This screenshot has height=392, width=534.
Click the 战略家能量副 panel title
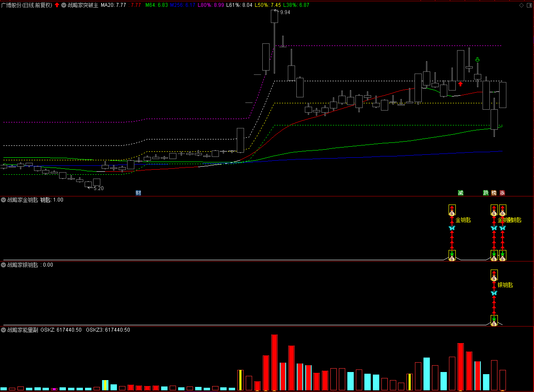click(x=23, y=330)
